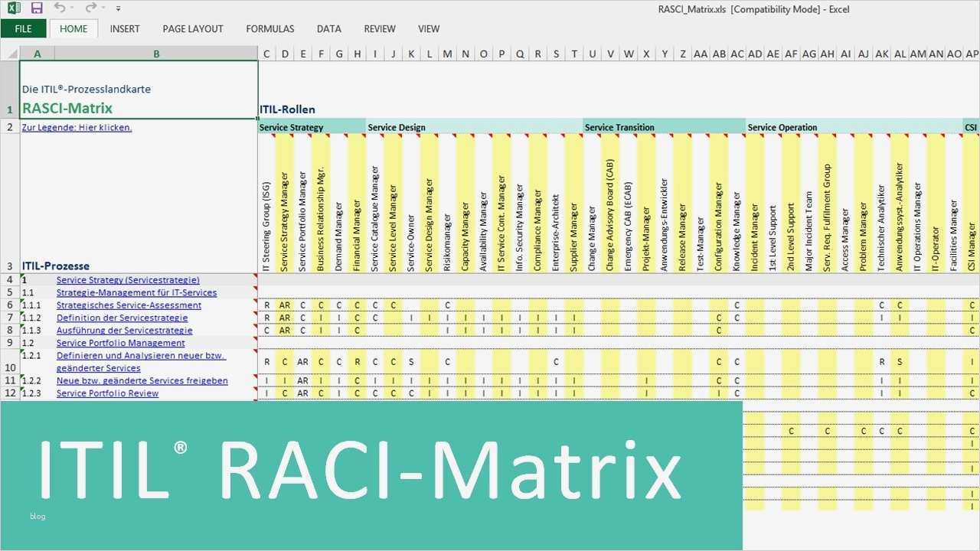
Task: Open 'Service Portfolio Management' link
Action: [120, 343]
